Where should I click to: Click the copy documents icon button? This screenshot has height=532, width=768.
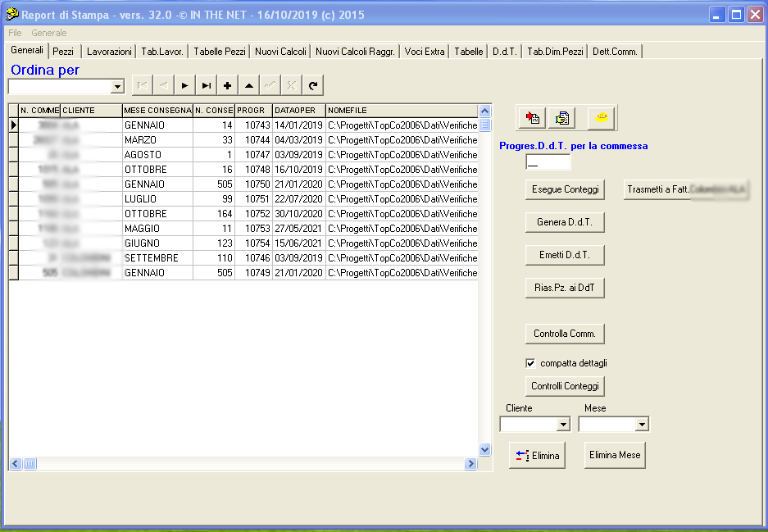point(561,118)
